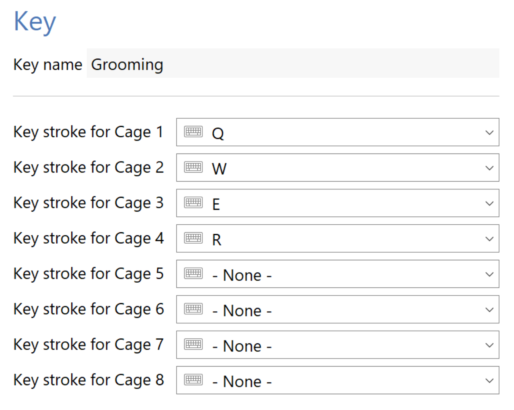The width and height of the screenshot is (514, 410).
Task: Expand Cage 6 key stroke chevron
Action: (x=489, y=310)
